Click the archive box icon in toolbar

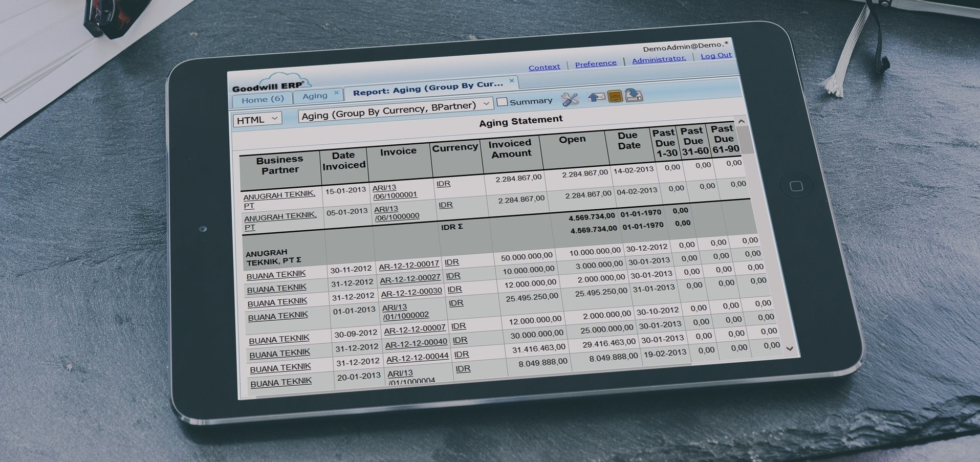(615, 96)
